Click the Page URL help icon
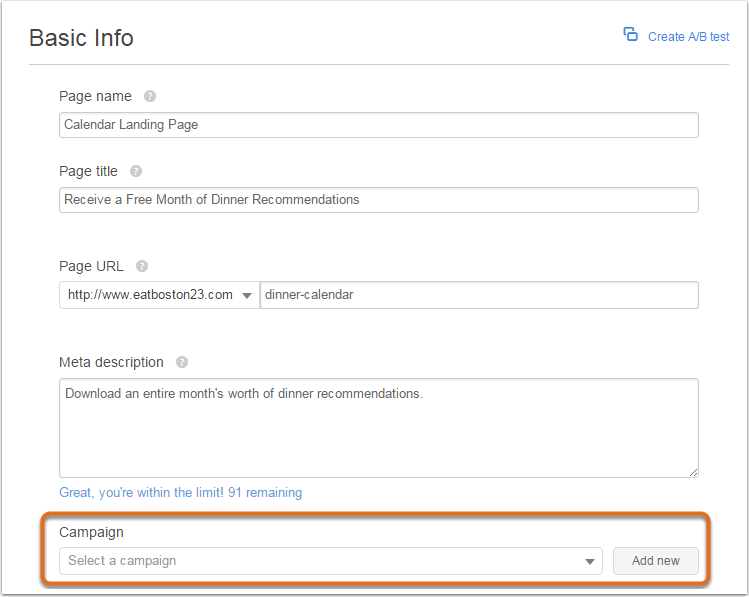Screen dimensions: 749x597 click(142, 266)
